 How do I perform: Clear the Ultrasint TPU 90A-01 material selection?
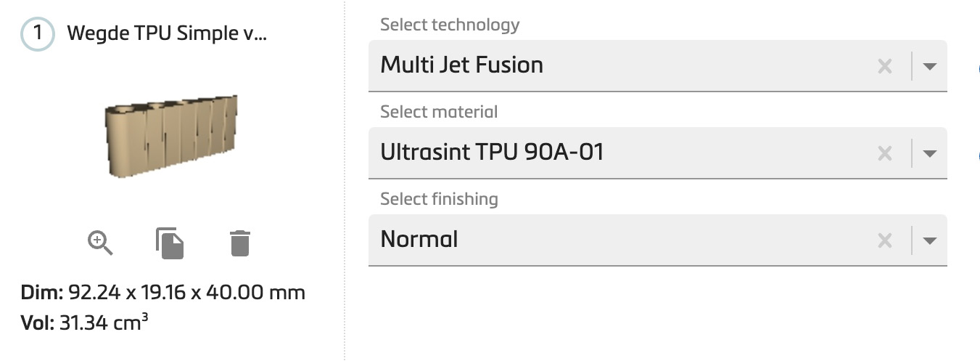click(x=884, y=153)
